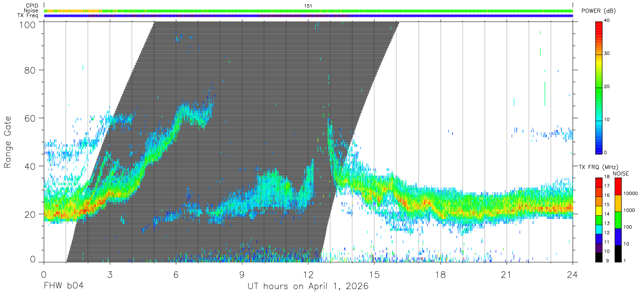This screenshot has height=297, width=644.
Task: Click the TX Freq row label
Action: click(x=29, y=16)
